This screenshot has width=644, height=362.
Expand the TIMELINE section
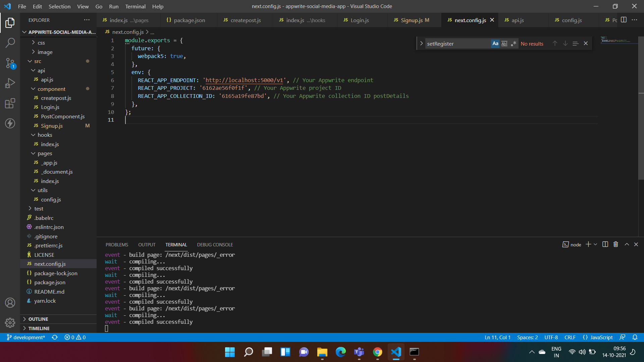(58, 328)
